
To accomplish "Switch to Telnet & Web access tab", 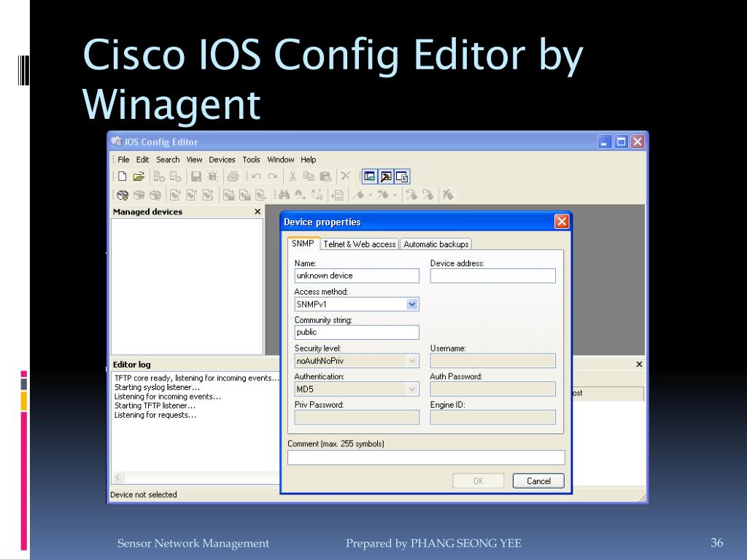I will pyautogui.click(x=360, y=244).
